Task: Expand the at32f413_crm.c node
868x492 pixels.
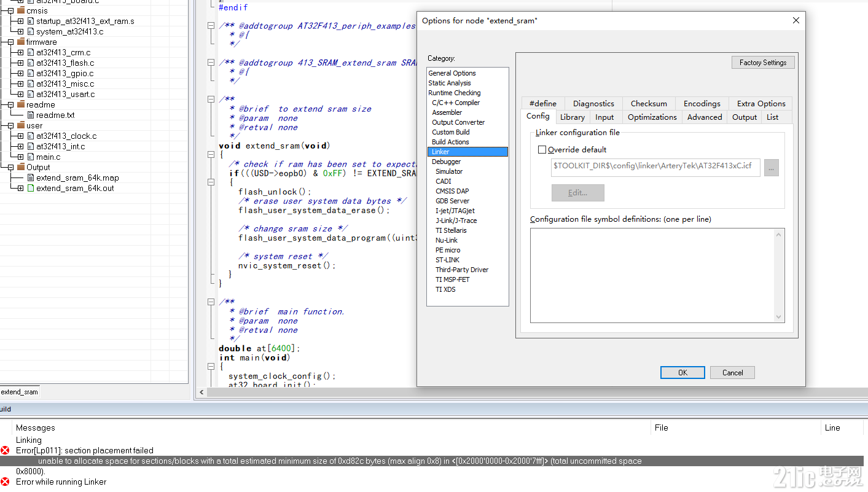Action: pyautogui.click(x=20, y=52)
